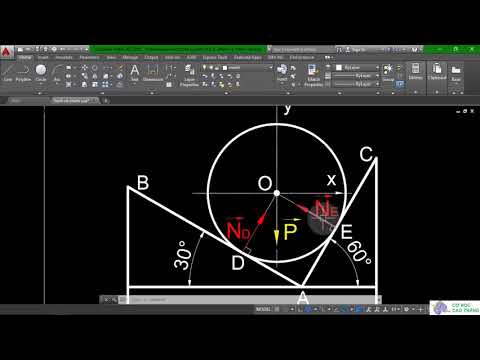The image size is (480, 360).
Task: Switch to the Express Tools ribbon tab
Action: click(x=215, y=57)
